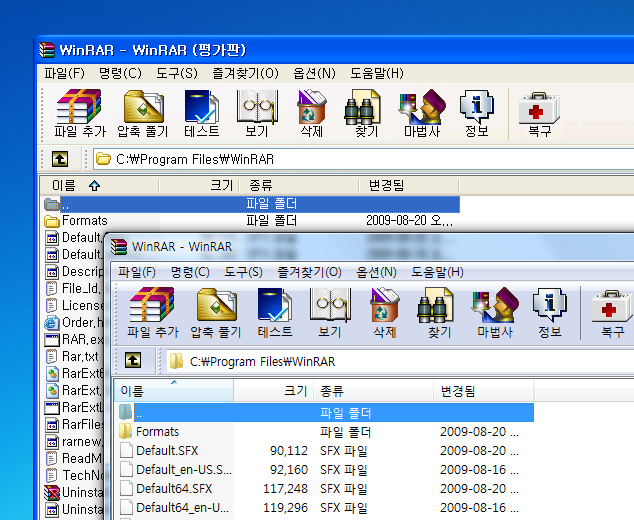Viewport: 634px width, 520px height.
Task: Open 옵션(N) menu in front WinRAR window
Action: pyautogui.click(x=376, y=272)
